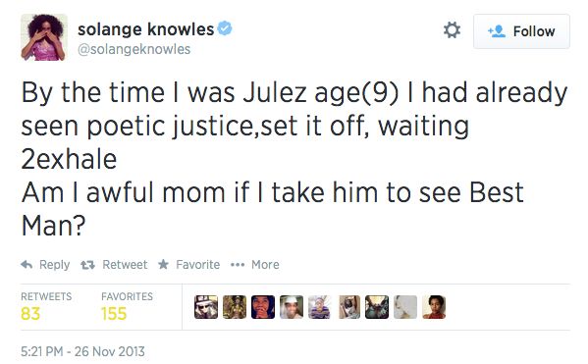Viewport: 588px width, 364px height.
Task: Open fourth avatar in favoriters row
Action: (292, 307)
